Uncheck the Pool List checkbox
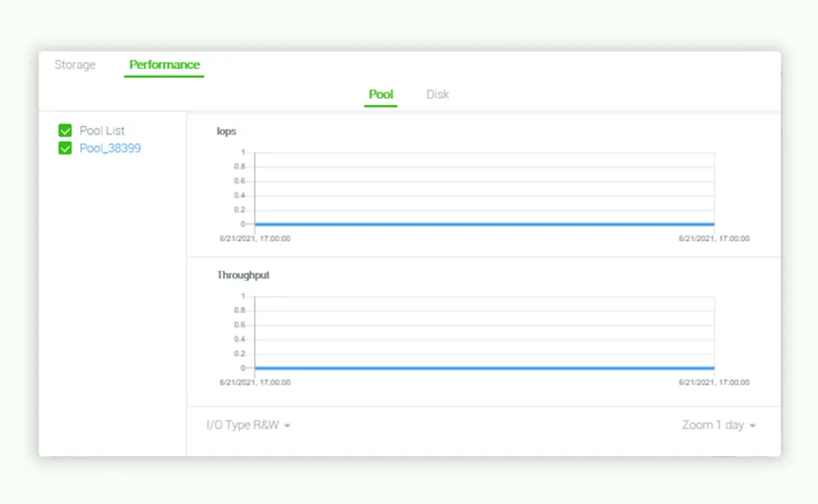Screen dimensions: 818x504 point(65,130)
